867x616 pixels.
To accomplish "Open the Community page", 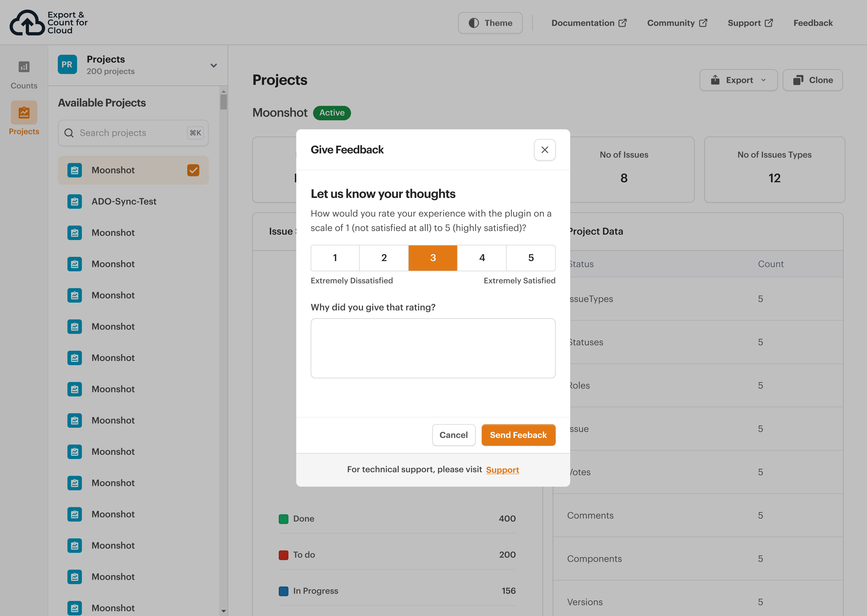I will pos(676,23).
